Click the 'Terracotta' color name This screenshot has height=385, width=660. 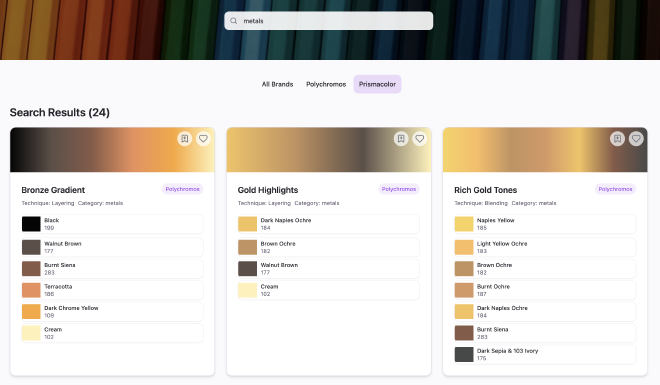click(58, 287)
